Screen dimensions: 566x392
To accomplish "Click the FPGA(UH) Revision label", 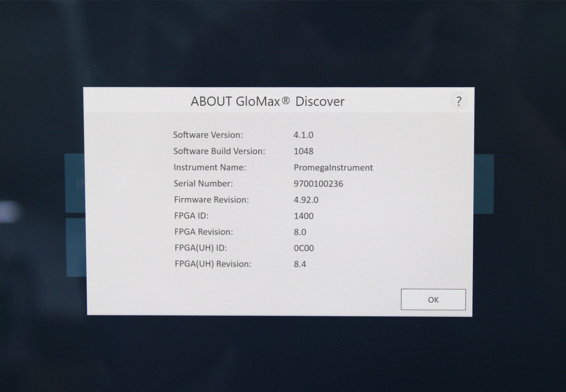I will (213, 264).
